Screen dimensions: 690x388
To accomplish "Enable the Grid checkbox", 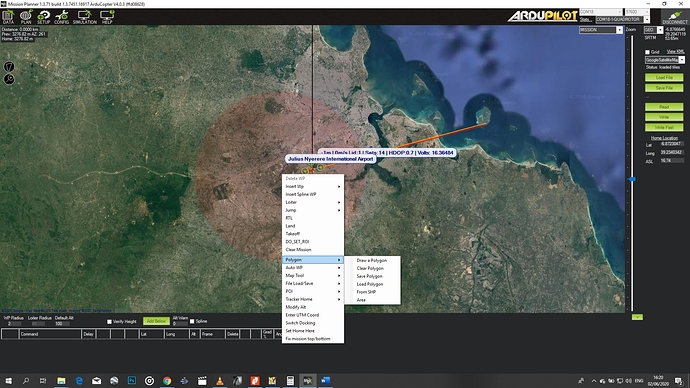I will [648, 52].
